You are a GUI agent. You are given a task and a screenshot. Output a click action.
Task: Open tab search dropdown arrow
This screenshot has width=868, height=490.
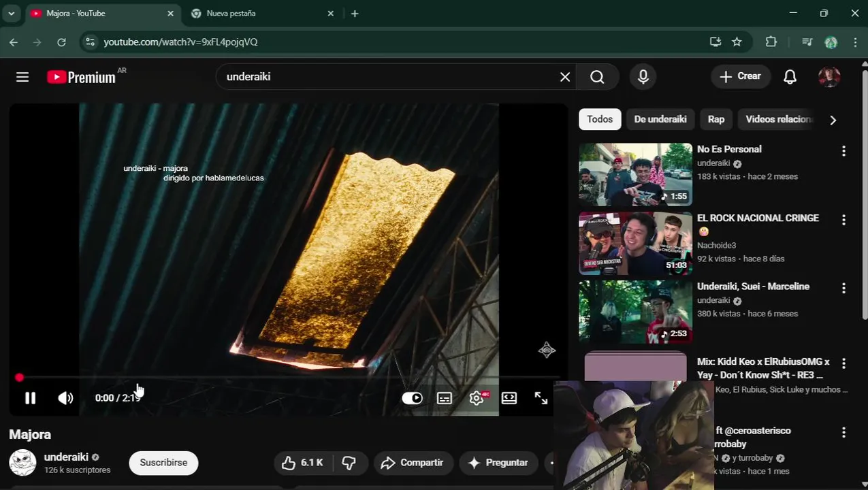11,14
